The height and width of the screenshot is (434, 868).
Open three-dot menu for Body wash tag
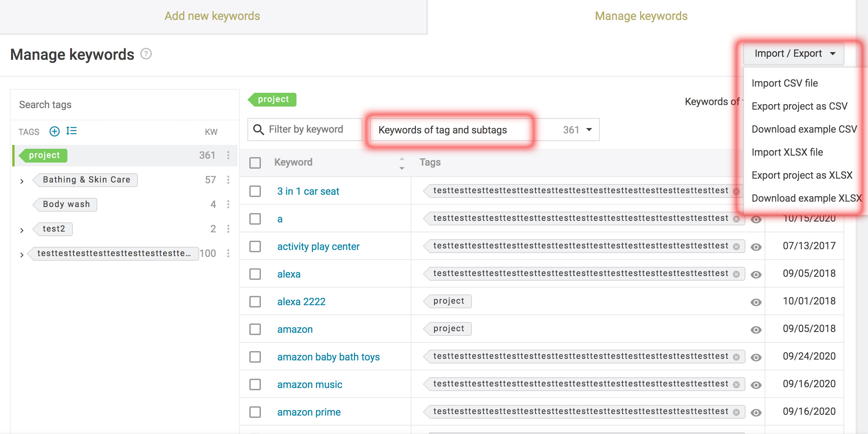click(228, 204)
